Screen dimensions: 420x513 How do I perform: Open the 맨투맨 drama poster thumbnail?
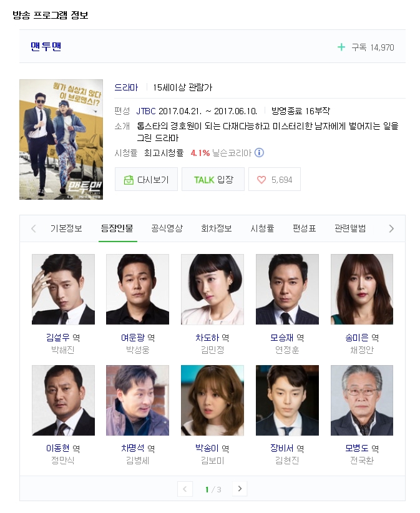[61, 139]
